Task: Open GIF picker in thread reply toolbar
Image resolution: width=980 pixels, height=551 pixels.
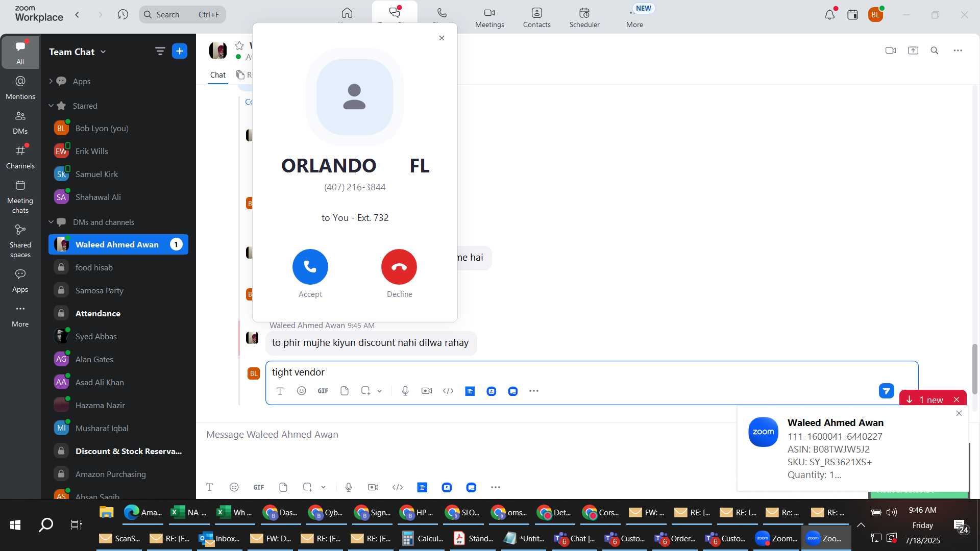Action: tap(323, 391)
